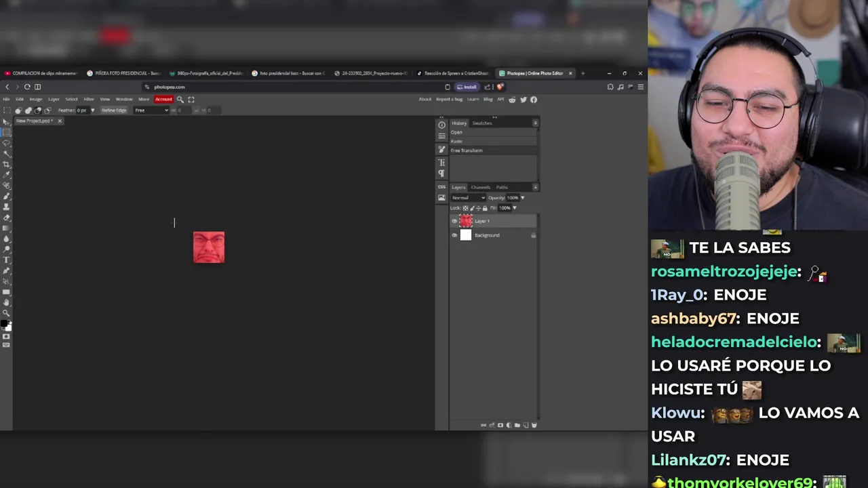Open Photopea Facebook page icon

tap(534, 100)
